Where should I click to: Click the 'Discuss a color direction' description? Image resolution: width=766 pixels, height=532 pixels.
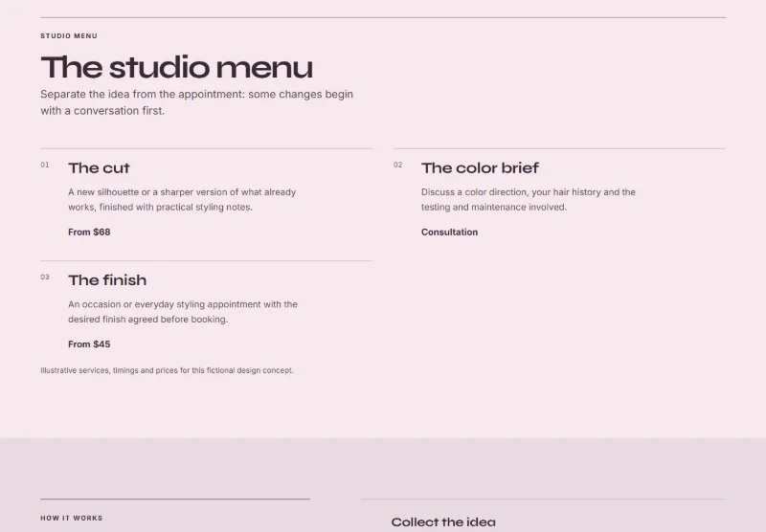(x=529, y=200)
